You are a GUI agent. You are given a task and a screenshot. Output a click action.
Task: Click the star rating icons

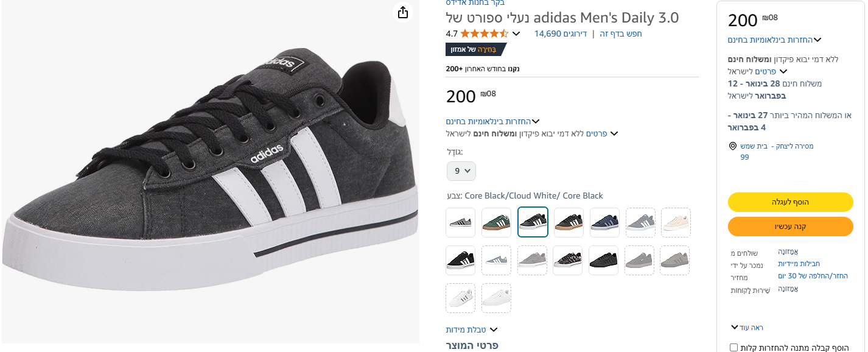[x=484, y=33]
